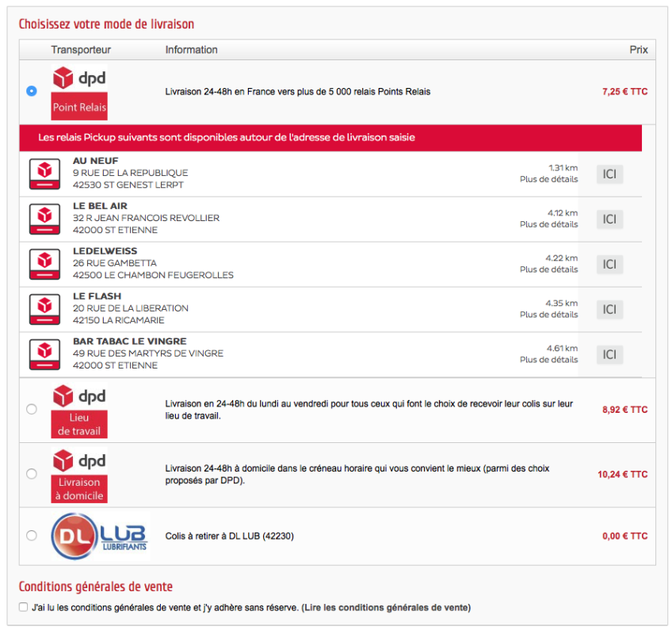Click the 4.12 km distance
This screenshot has height=634, width=672.
click(x=563, y=212)
